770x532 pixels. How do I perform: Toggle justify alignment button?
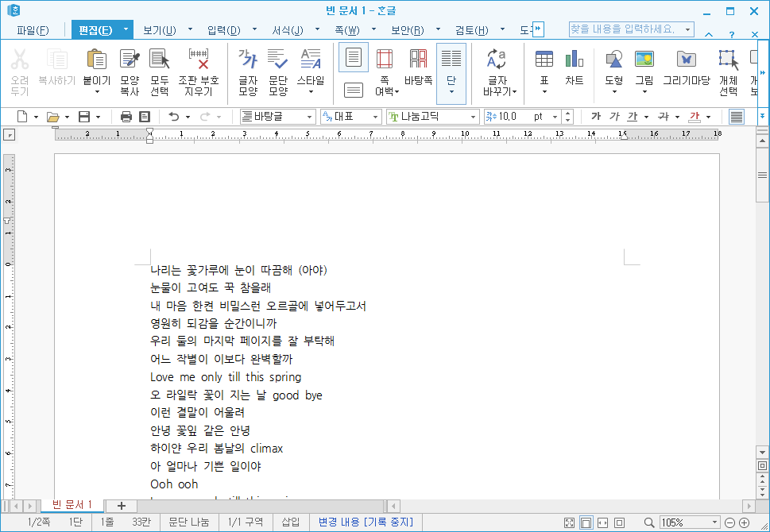pyautogui.click(x=736, y=117)
